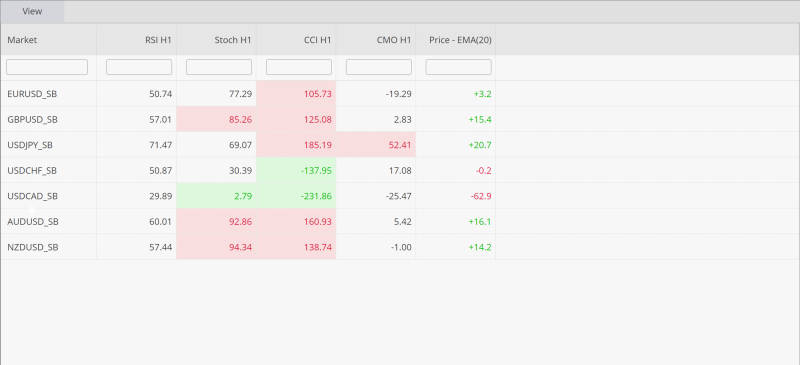Focus the Stoch H1 filter box
This screenshot has height=365, width=800.
[x=219, y=67]
